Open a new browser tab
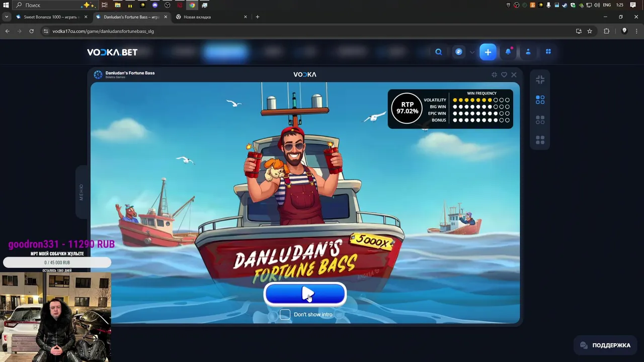The width and height of the screenshot is (644, 362). (x=258, y=17)
